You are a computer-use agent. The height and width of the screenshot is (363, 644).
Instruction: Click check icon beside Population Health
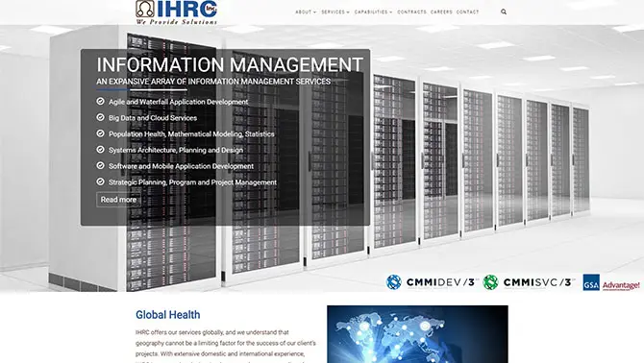coord(100,133)
